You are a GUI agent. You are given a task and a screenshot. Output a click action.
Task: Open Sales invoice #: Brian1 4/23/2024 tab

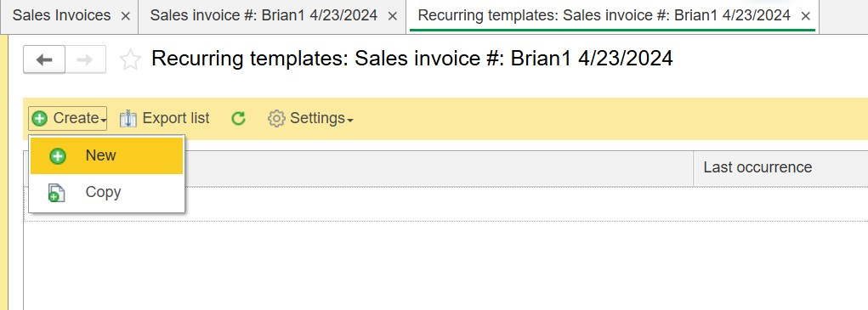[264, 15]
